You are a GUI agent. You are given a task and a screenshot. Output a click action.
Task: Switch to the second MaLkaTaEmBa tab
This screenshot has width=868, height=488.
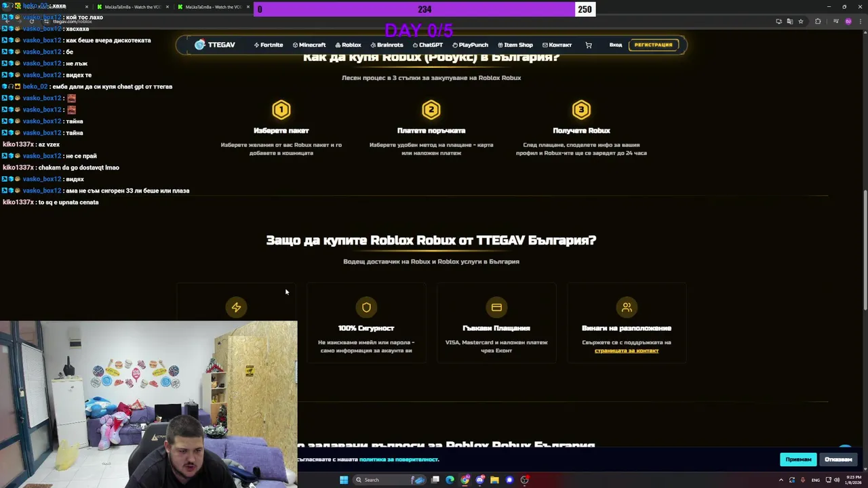tap(133, 7)
